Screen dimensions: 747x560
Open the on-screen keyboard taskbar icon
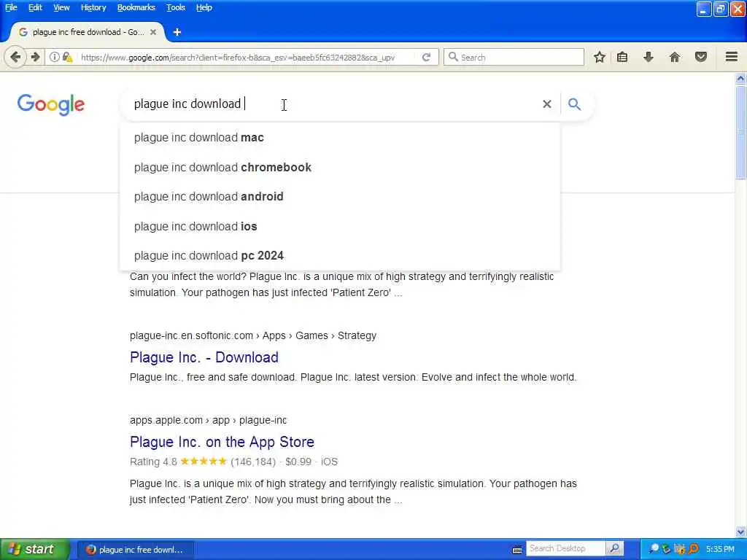(x=517, y=550)
